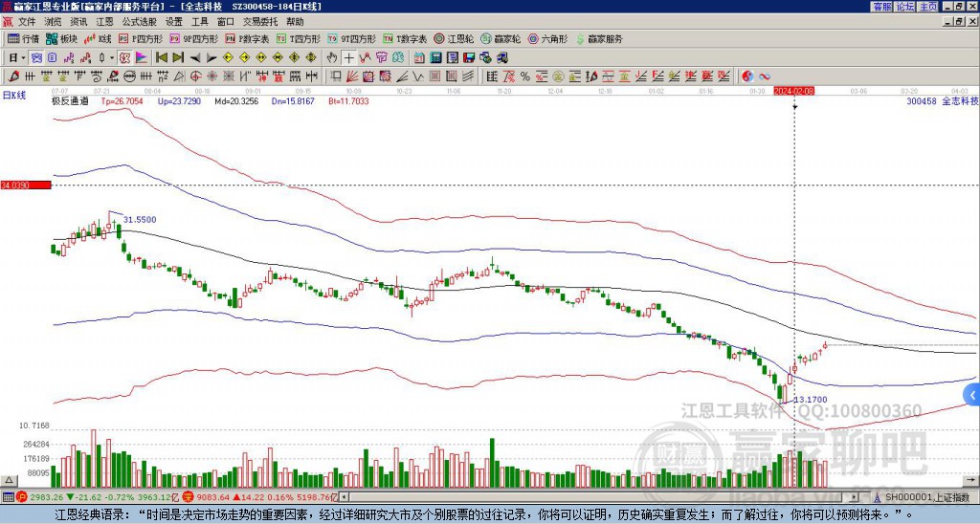Click horizontal scrollbar right arrow
The height and width of the screenshot is (524, 980).
854,497
